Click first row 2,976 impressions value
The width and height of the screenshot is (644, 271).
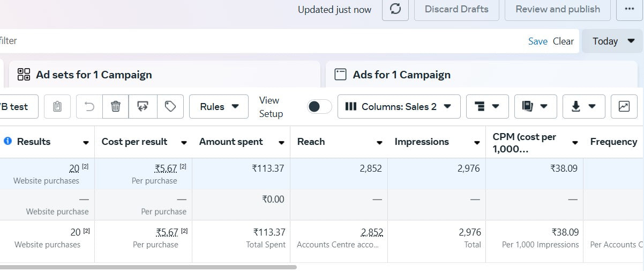coord(469,169)
